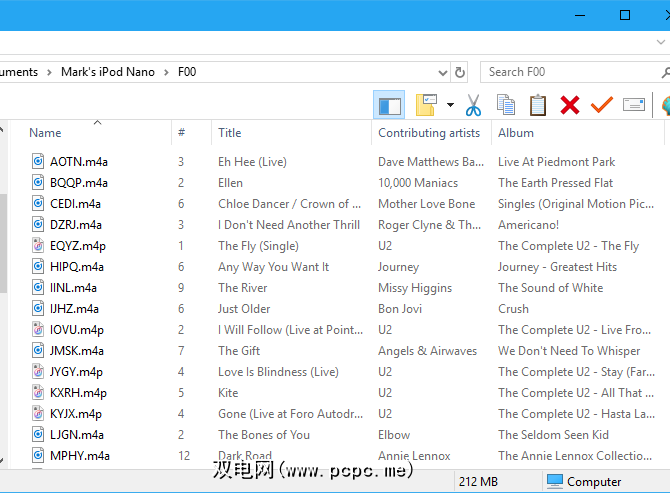Image resolution: width=670 pixels, height=493 pixels.
Task: Select file icon of LJGN.m4a
Action: (x=38, y=434)
